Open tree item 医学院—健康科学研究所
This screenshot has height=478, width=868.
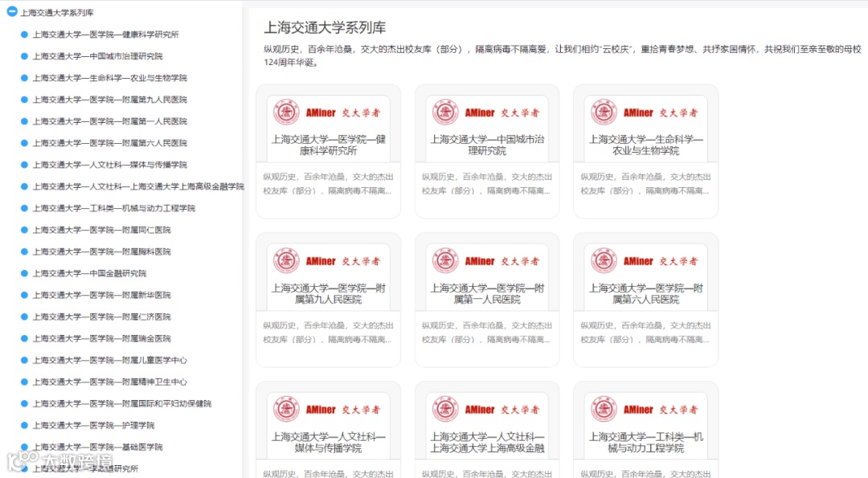(105, 35)
